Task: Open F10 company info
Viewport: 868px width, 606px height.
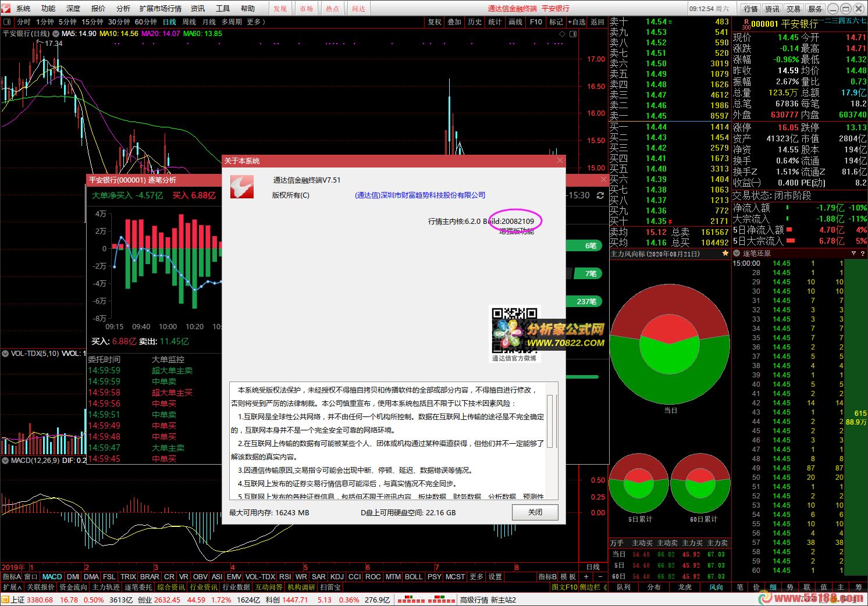Action: [536, 22]
